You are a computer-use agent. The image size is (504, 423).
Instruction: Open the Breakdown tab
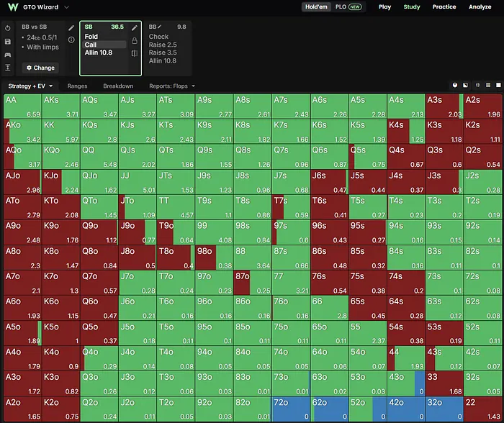point(118,86)
